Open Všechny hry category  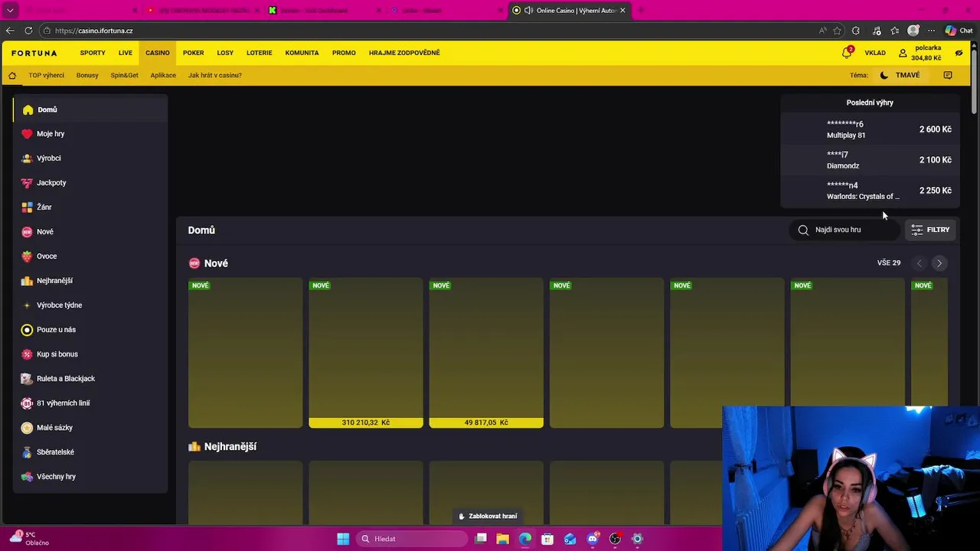[90, 477]
